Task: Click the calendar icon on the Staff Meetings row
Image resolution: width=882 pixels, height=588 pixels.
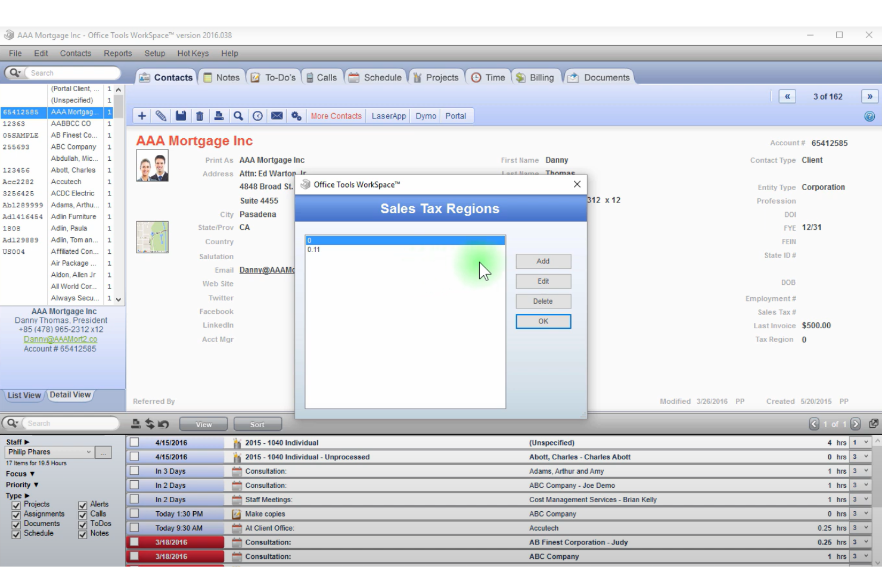Action: pos(237,500)
